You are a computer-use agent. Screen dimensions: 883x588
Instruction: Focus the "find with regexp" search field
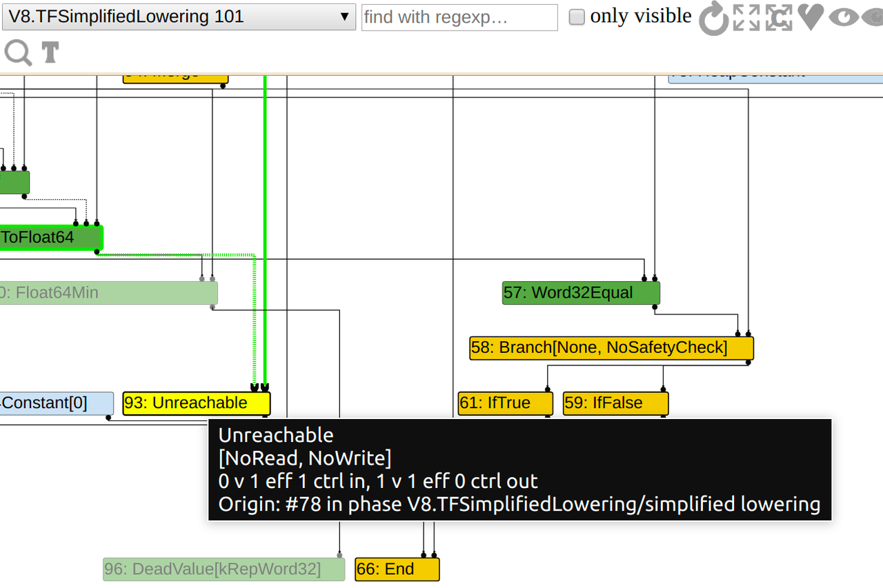[x=459, y=17]
